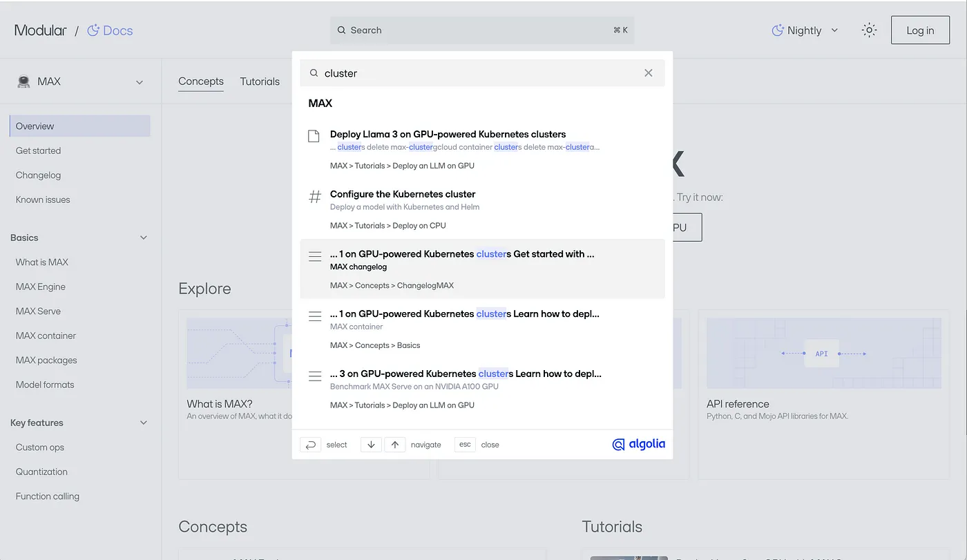Click the moon icon next to Nightly
This screenshot has width=967, height=560.
[778, 30]
